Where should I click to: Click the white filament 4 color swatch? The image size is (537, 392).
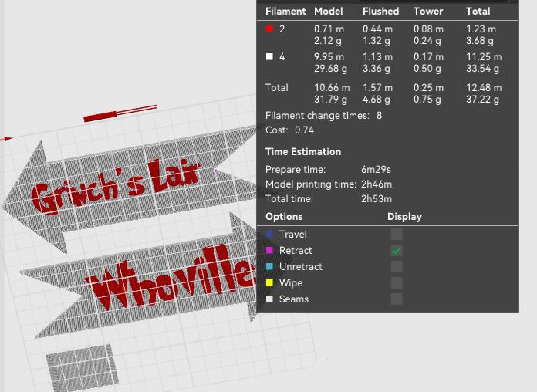coord(269,56)
